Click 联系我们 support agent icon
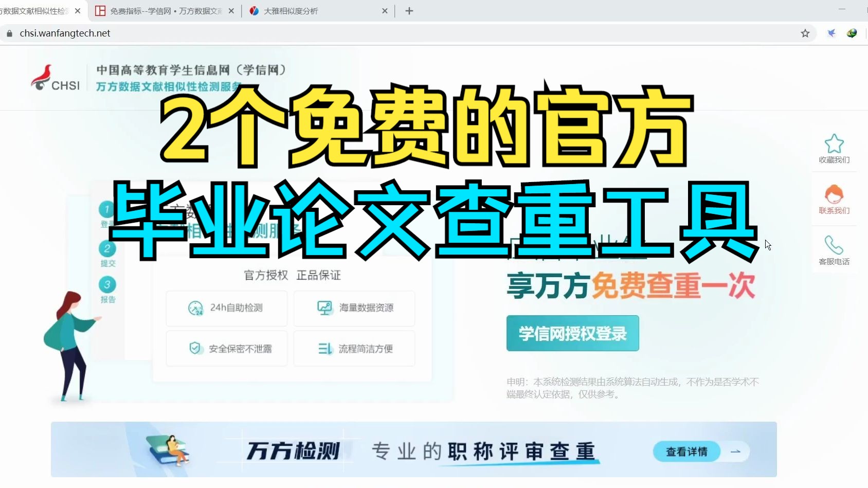The width and height of the screenshot is (868, 488). point(834,194)
